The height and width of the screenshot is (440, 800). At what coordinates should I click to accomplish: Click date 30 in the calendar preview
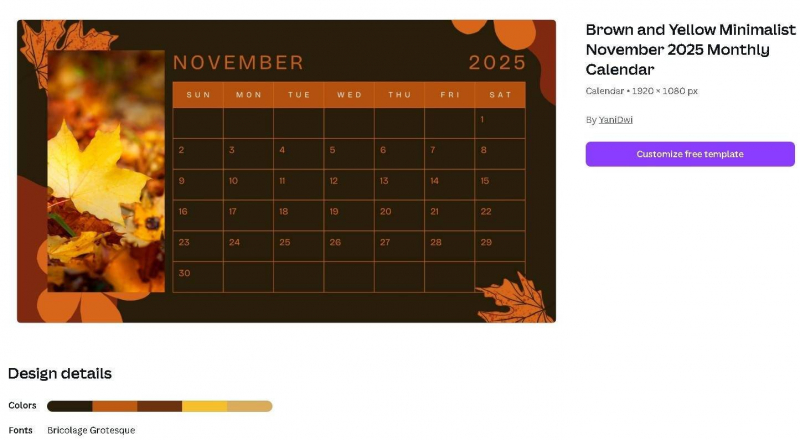(x=184, y=273)
